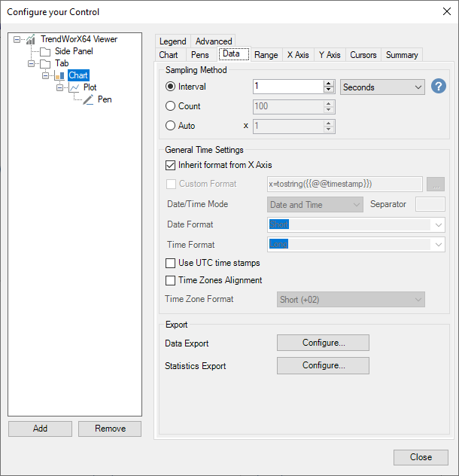Collapse the TrendWorX64 Viewer tree node

17,39
